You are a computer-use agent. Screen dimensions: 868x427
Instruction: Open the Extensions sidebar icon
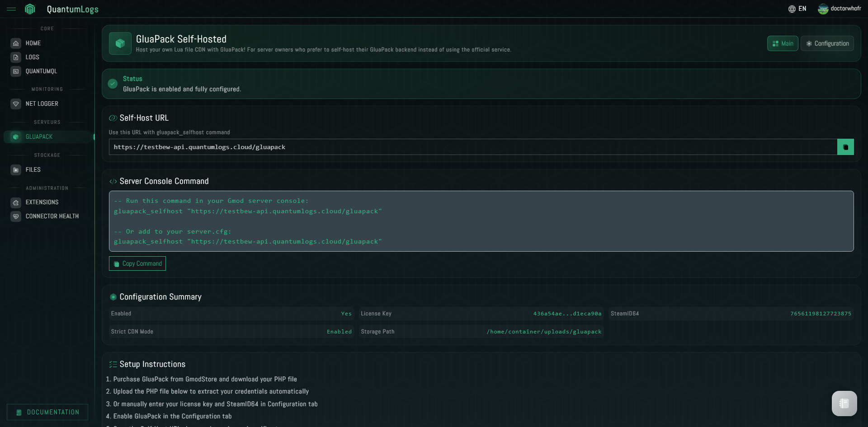point(16,202)
